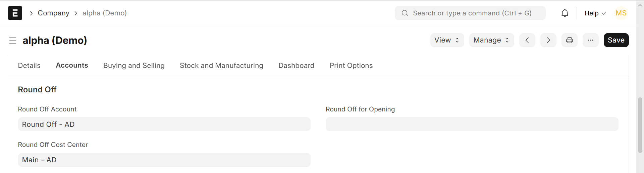Switch to the Buying and Selling tab
The image size is (644, 173).
[x=134, y=66]
